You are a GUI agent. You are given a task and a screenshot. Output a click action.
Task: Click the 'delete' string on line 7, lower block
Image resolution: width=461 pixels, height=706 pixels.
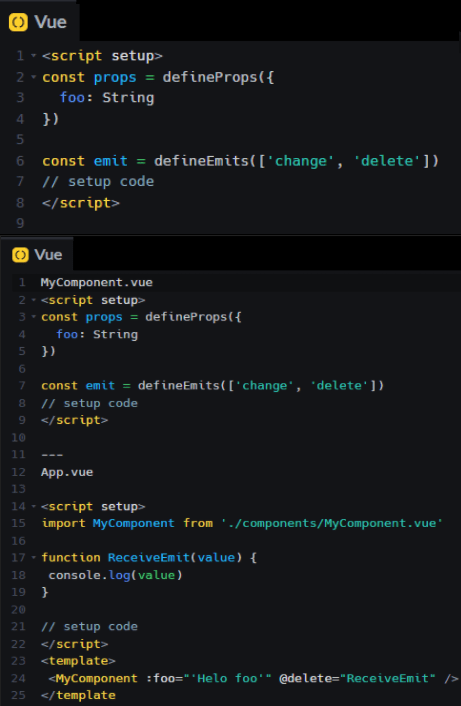pyautogui.click(x=339, y=385)
